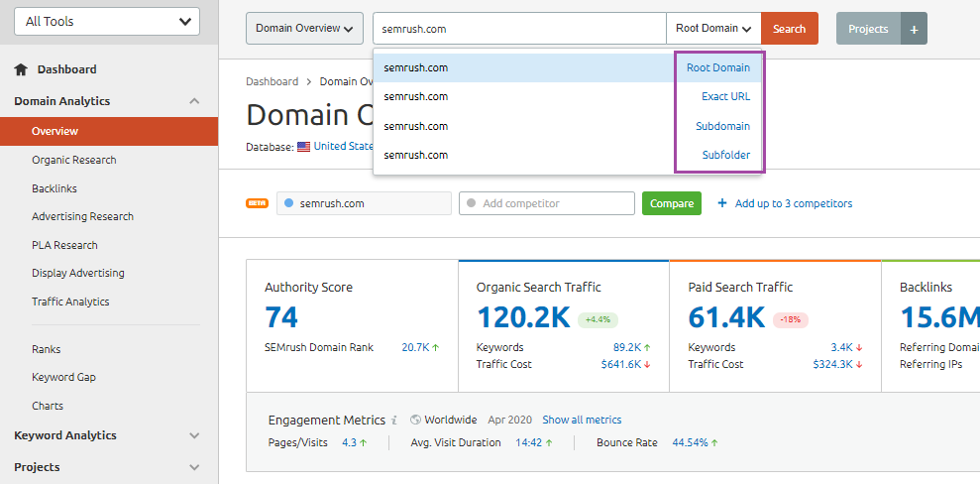
Task: Click the plus icon beside Projects
Action: [914, 29]
